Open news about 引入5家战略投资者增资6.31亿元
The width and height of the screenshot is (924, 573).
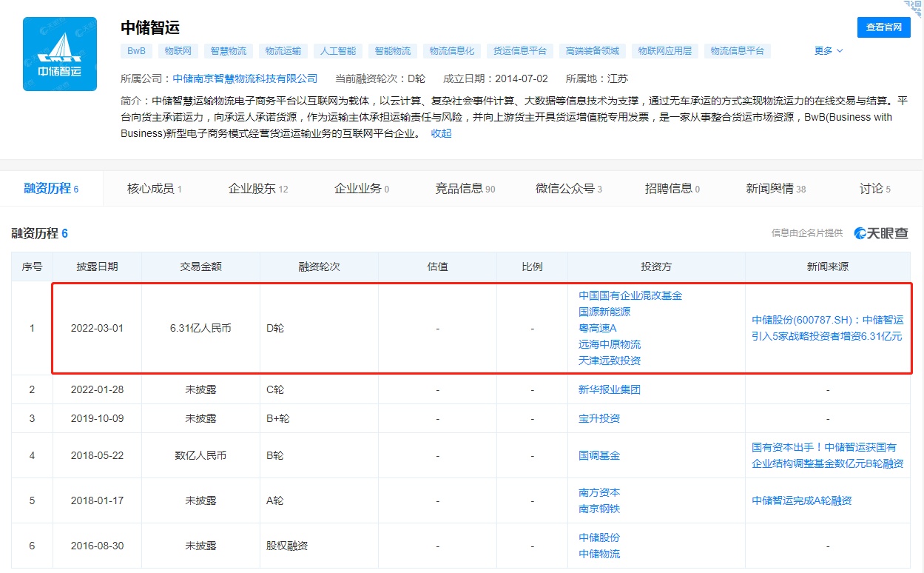tap(828, 328)
